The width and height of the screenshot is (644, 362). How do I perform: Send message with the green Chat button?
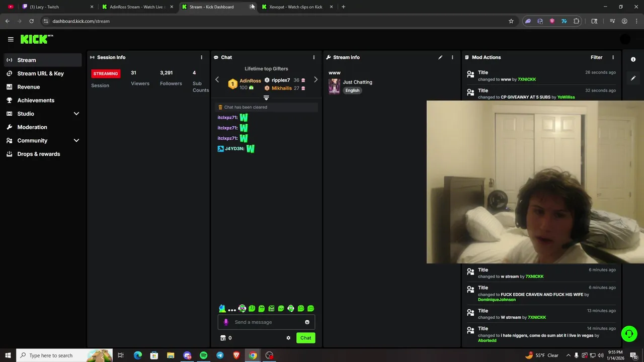coord(306,338)
